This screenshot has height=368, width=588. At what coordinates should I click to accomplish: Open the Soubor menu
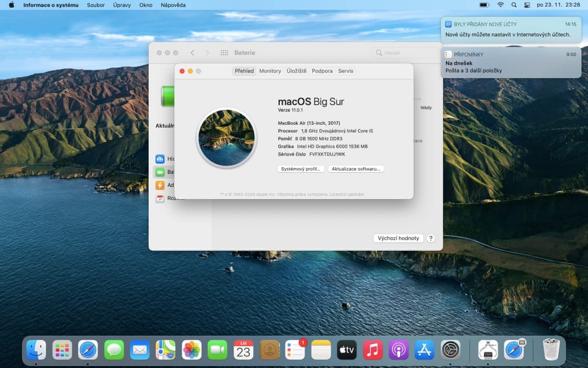click(96, 5)
